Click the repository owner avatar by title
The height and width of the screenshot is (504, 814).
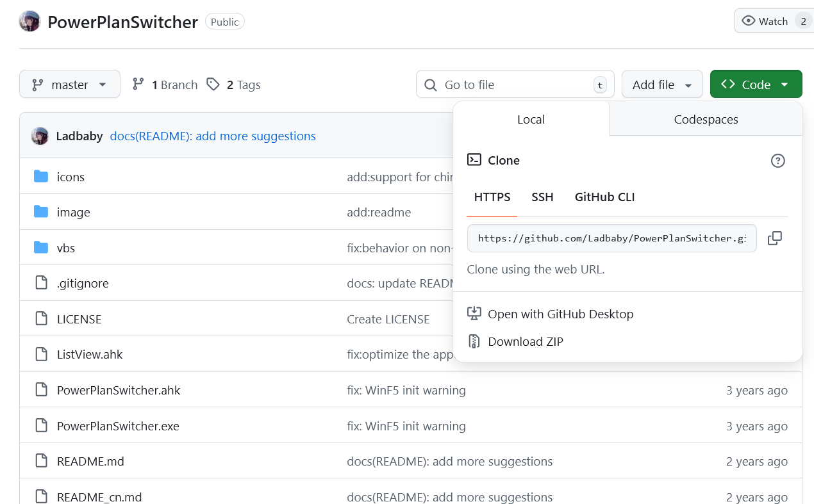click(30, 21)
